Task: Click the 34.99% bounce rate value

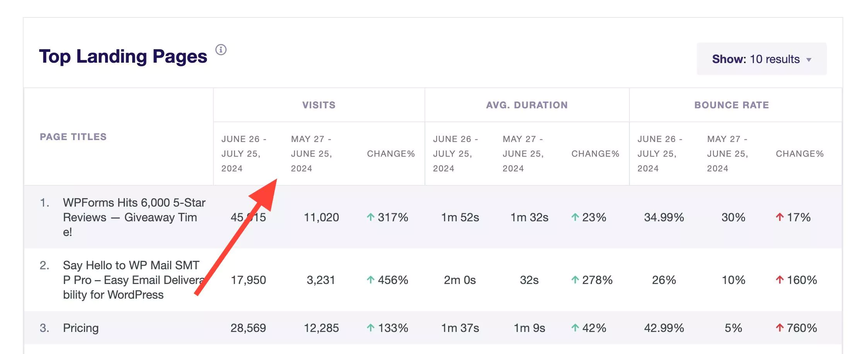Action: coord(664,217)
